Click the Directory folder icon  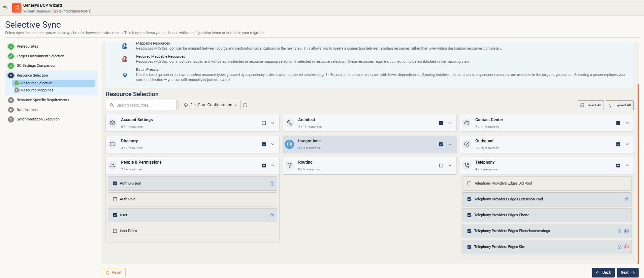click(112, 144)
